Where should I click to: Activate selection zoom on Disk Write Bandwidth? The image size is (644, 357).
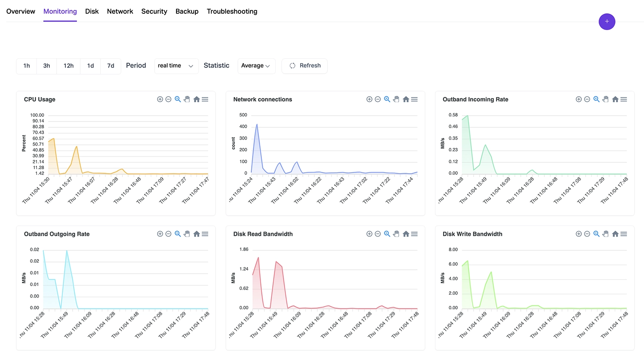pos(596,234)
